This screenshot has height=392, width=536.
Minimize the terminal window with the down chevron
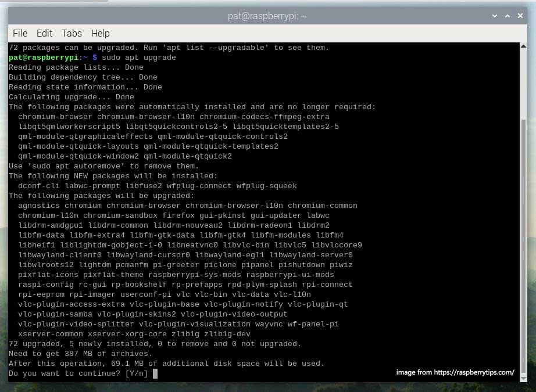coord(494,16)
